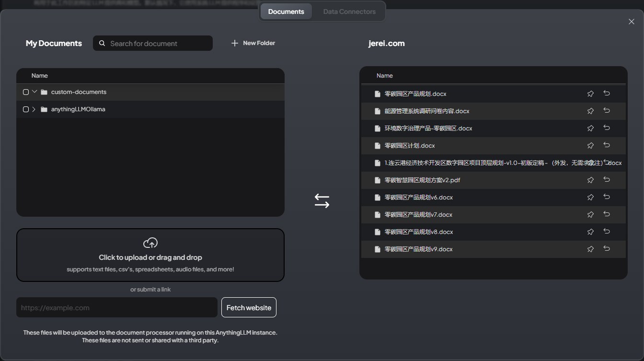Pin 零碳园区产品规划v8.docx document
Image resolution: width=644 pixels, height=361 pixels.
(590, 232)
